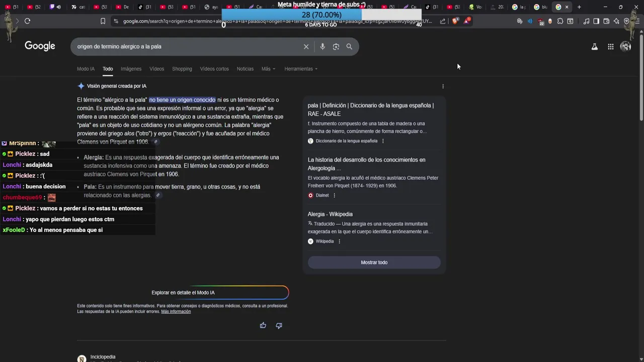Open the Shopping results tab
The width and height of the screenshot is (644, 362).
click(x=182, y=69)
